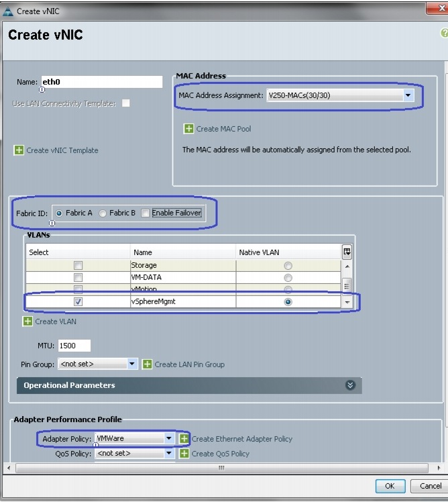Close the Create vNIC dialog window

[x=439, y=8]
